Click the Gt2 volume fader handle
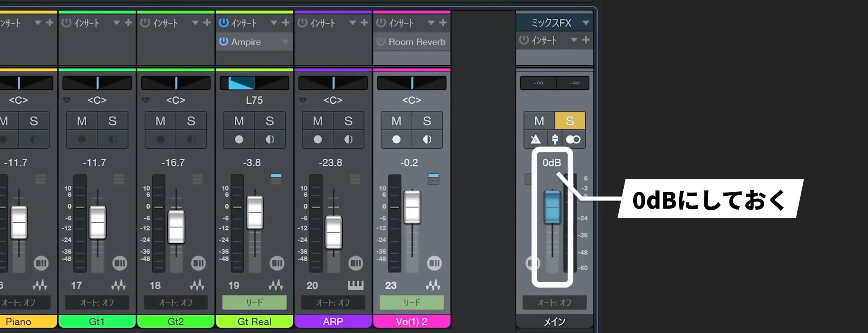This screenshot has width=868, height=333. (x=176, y=227)
